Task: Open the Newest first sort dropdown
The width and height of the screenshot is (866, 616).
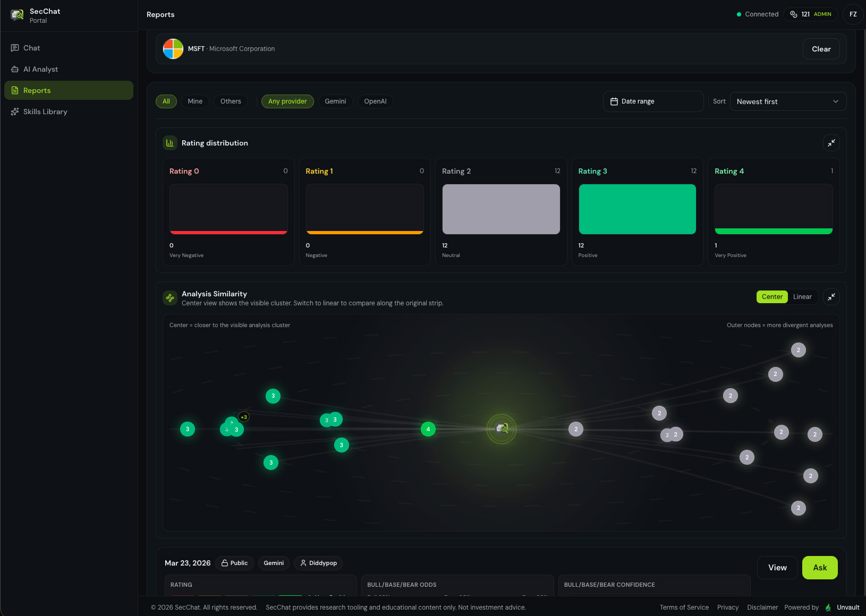Action: 788,101
